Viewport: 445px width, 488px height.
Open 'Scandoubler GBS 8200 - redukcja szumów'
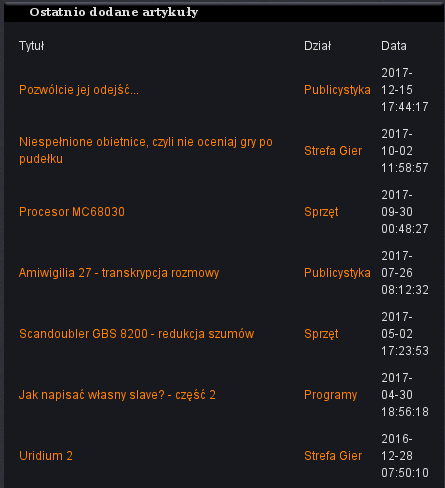136,334
